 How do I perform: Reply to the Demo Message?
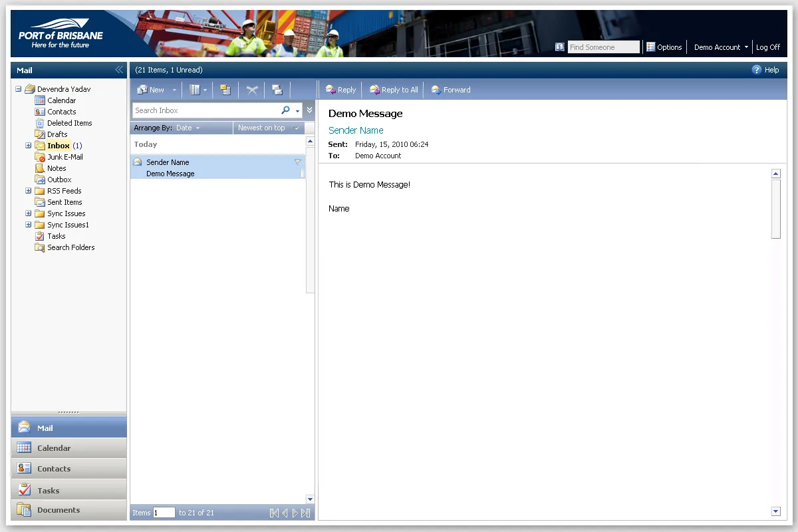(340, 90)
